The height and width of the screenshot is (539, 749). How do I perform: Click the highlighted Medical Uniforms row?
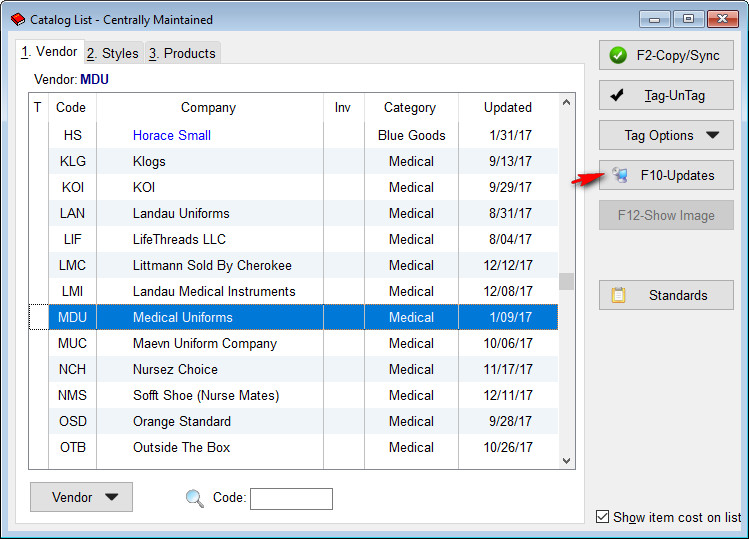[294, 317]
